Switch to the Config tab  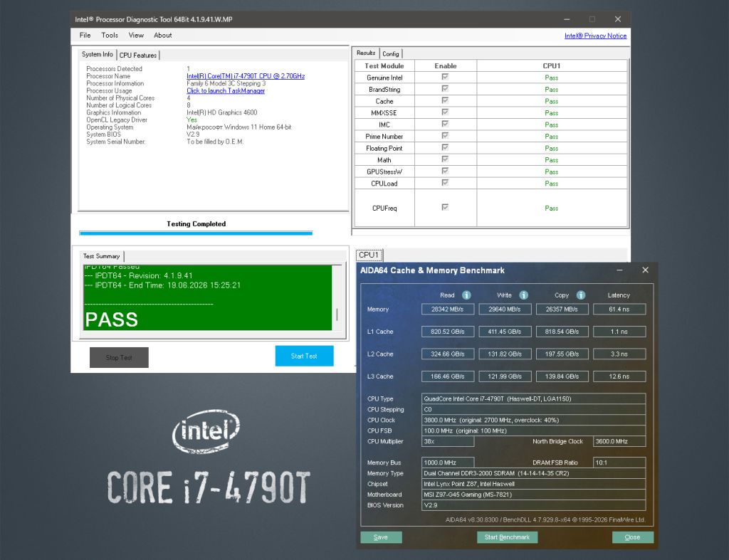pyautogui.click(x=391, y=54)
